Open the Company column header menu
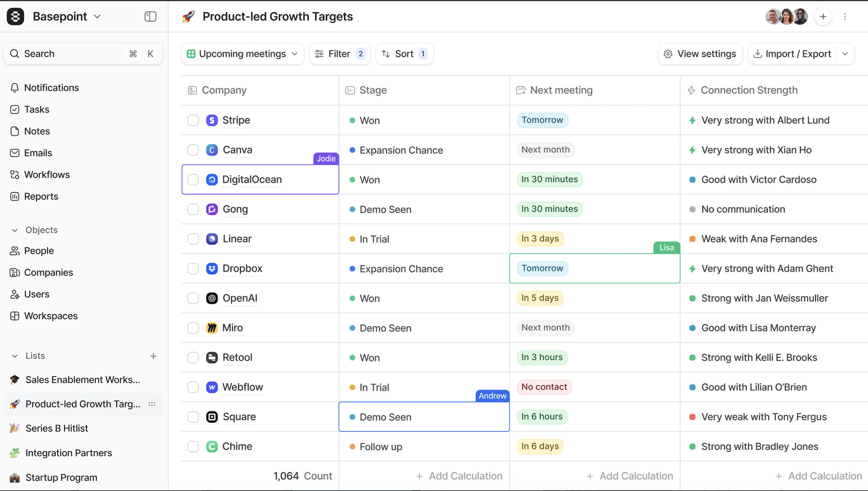The width and height of the screenshot is (868, 491). point(260,90)
